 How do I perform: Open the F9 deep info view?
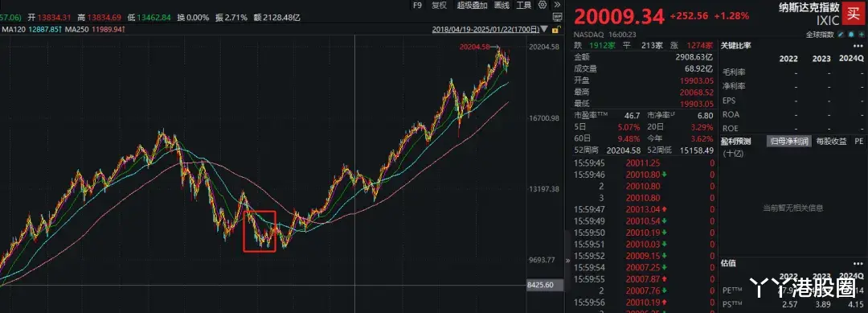coord(417,5)
